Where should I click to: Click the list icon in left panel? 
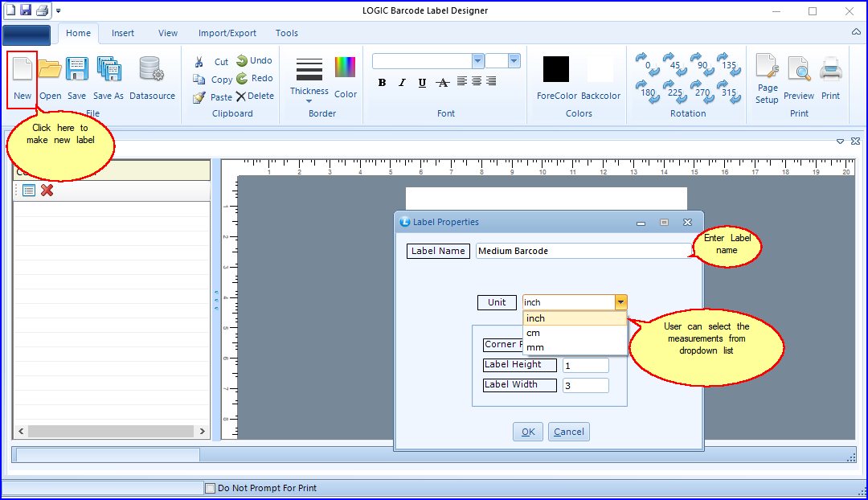point(29,191)
